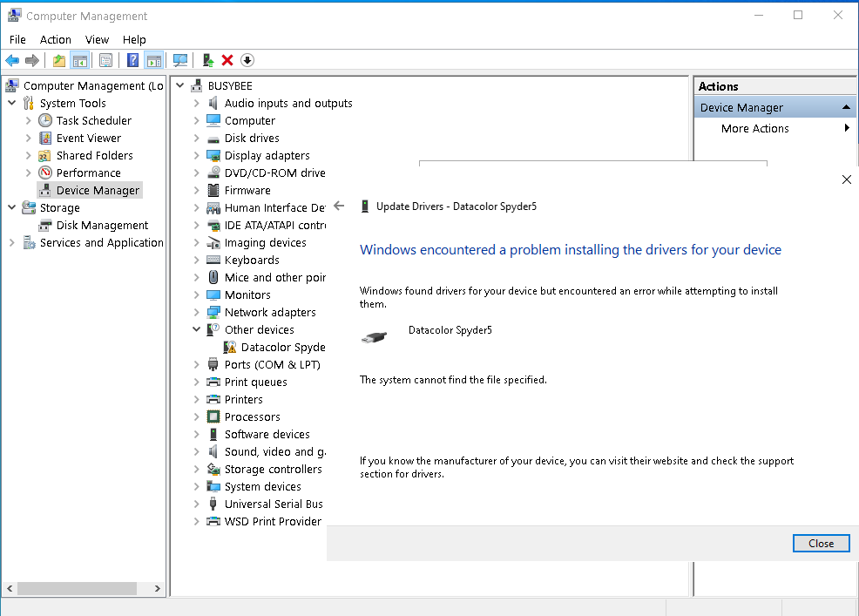Expand the Network adapters category
The width and height of the screenshot is (859, 616).
[196, 313]
